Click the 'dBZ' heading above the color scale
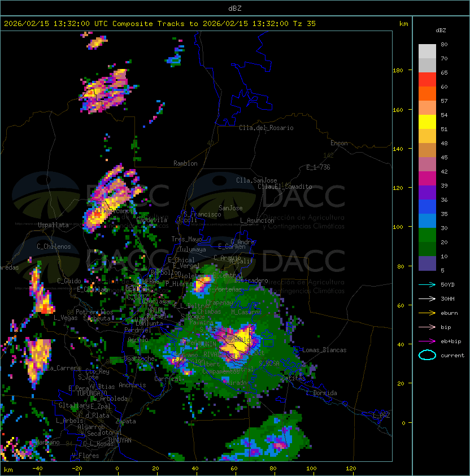Viewport: 470px width, 476px height. pyautogui.click(x=441, y=31)
